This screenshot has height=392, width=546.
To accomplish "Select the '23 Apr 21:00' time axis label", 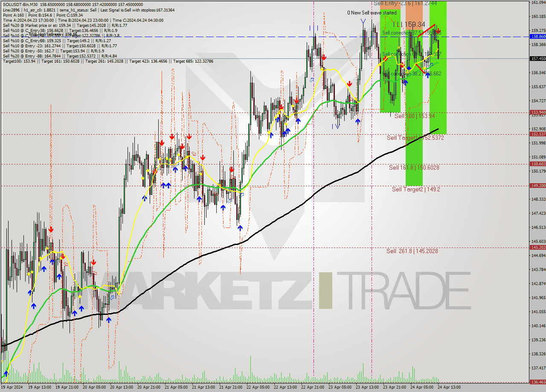I will coord(395,388).
